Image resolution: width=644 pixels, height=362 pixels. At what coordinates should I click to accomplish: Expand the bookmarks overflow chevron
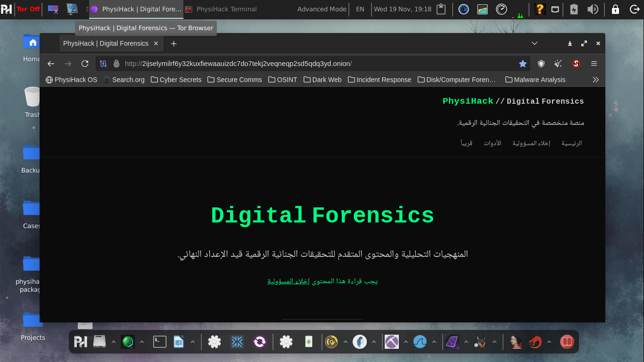[x=595, y=79]
